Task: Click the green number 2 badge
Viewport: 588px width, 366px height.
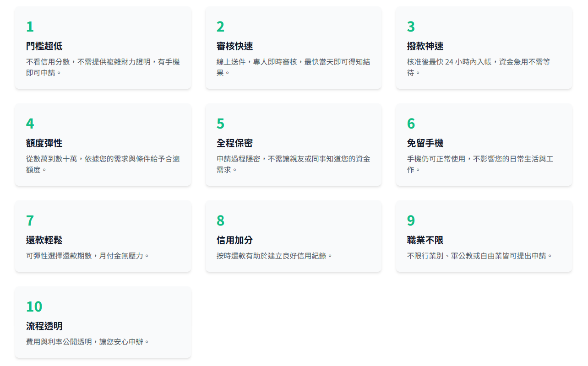Action: 220,27
